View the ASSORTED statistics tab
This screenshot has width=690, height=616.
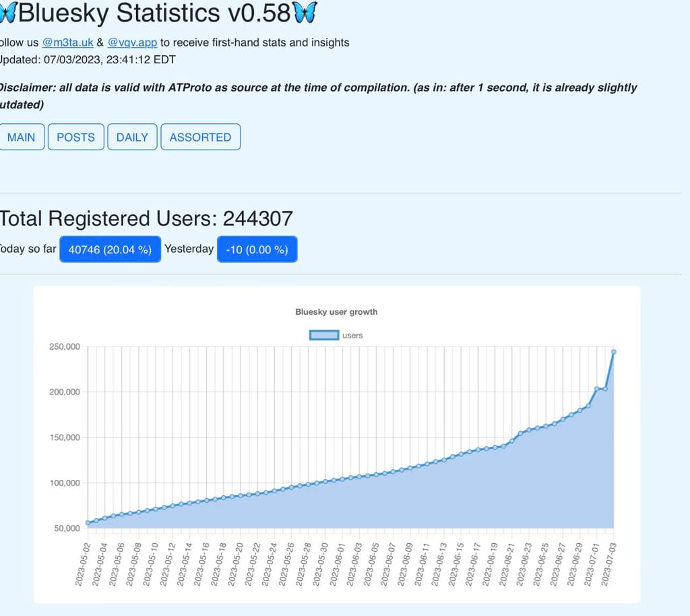(x=200, y=137)
